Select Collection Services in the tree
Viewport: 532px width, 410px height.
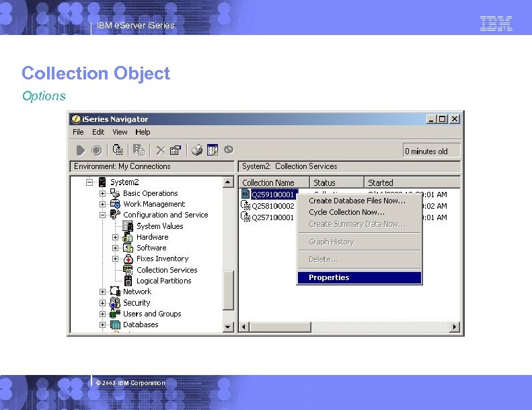[167, 270]
